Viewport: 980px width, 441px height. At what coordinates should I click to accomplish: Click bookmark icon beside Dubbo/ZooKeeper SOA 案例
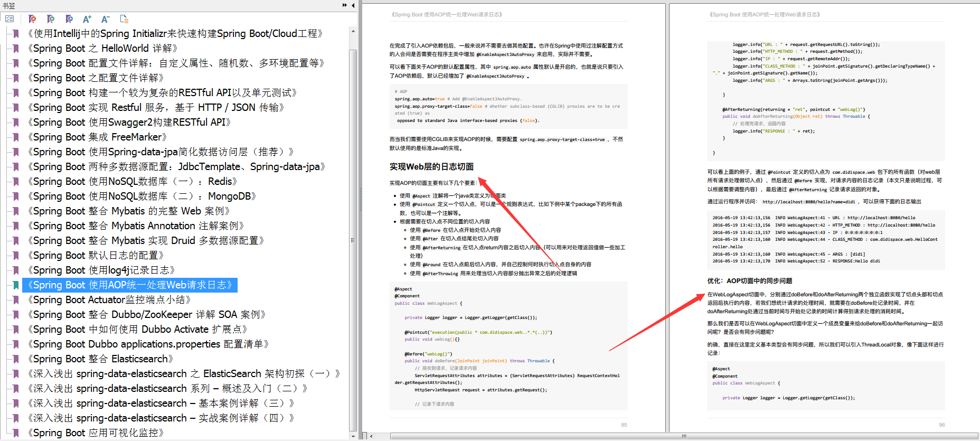point(16,315)
